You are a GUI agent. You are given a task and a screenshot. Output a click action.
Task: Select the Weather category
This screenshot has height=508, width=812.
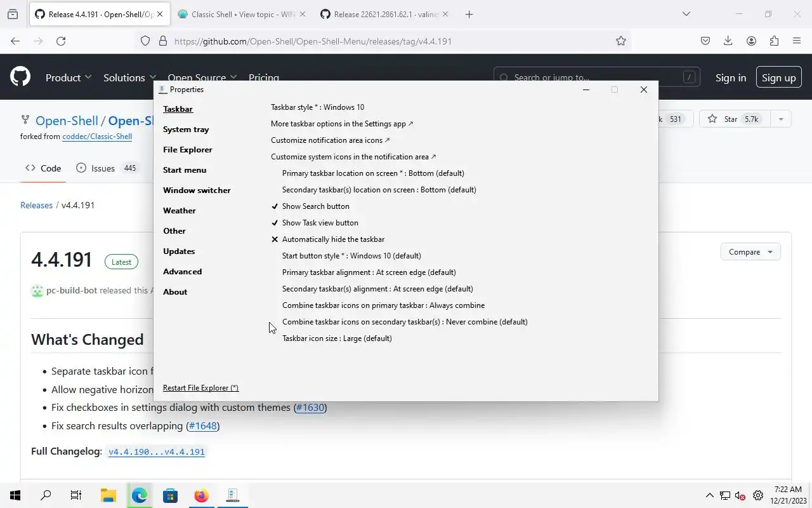click(180, 211)
